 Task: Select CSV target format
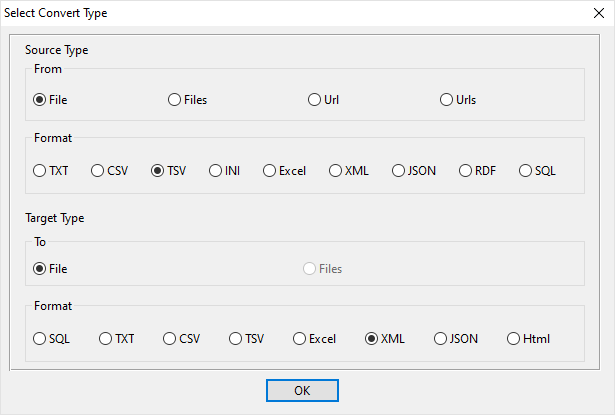[x=170, y=339]
